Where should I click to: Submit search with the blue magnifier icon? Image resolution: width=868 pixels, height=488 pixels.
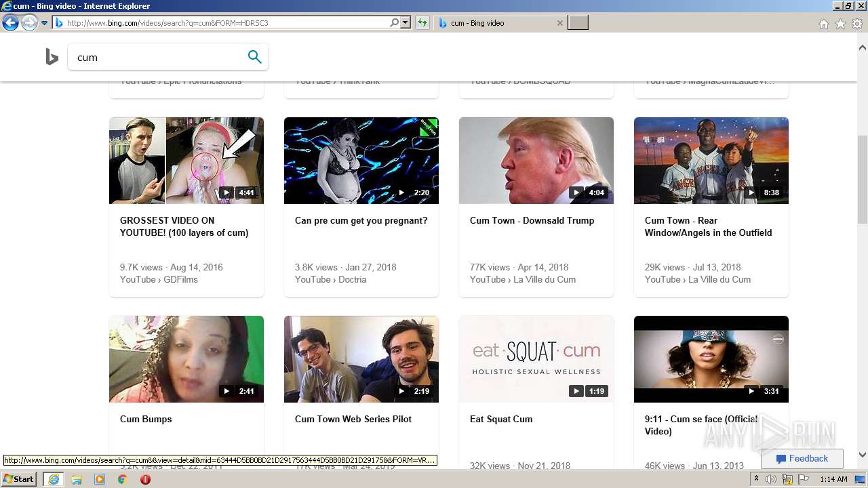point(255,57)
